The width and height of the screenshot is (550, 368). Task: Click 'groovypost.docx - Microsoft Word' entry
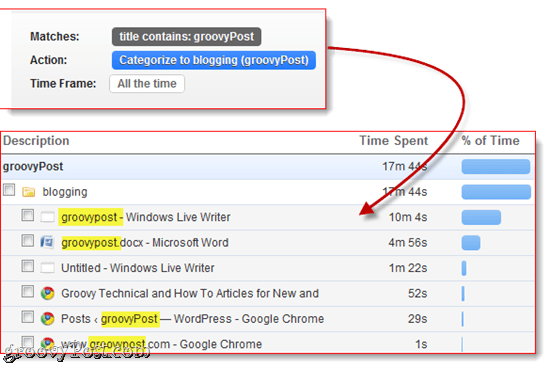pyautogui.click(x=145, y=242)
